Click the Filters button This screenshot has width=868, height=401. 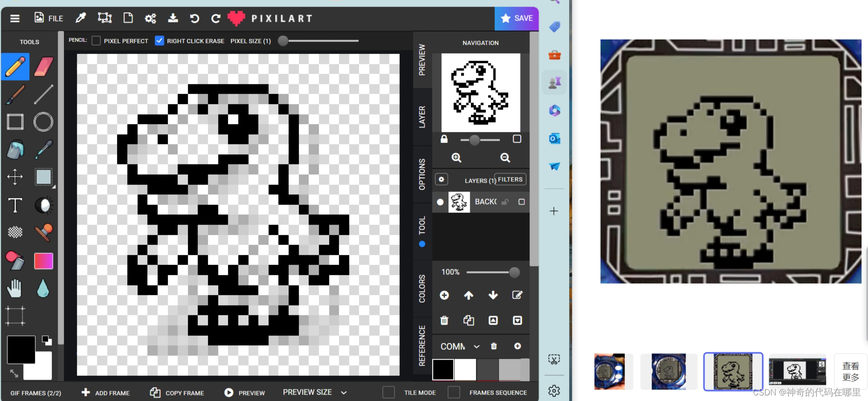[x=510, y=179]
